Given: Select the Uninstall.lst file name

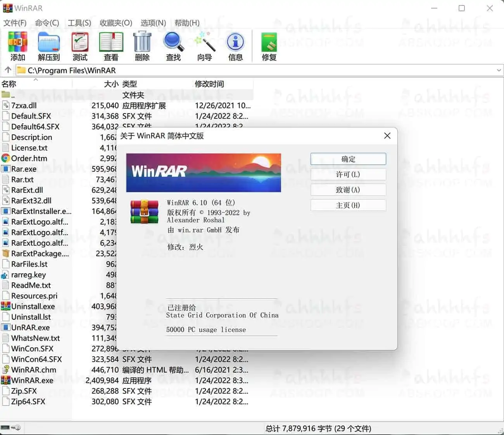Looking at the screenshot, I should point(31,317).
